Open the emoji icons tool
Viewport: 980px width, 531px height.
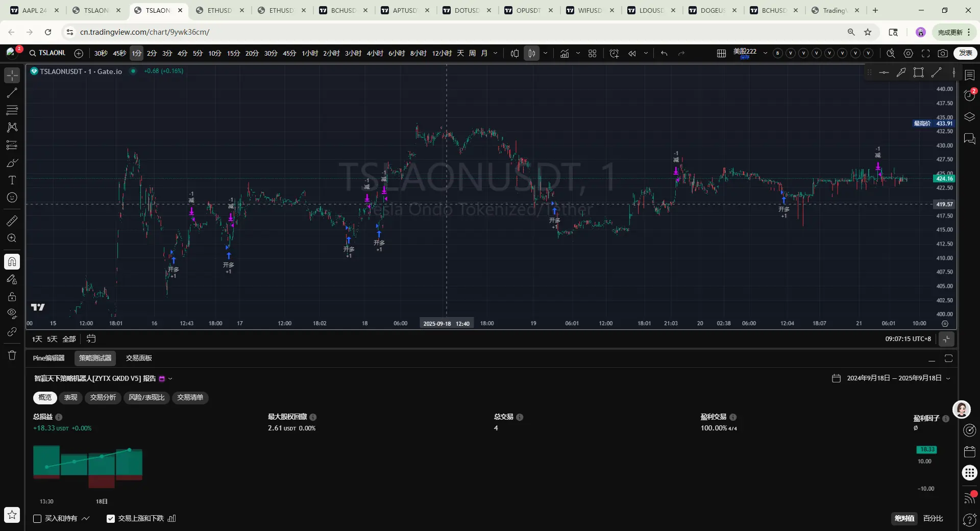pyautogui.click(x=12, y=198)
